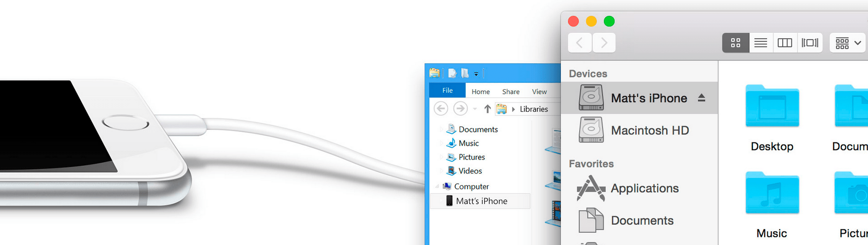Screen dimensions: 868x245
Task: Click Explorer forward arrow button
Action: click(460, 109)
